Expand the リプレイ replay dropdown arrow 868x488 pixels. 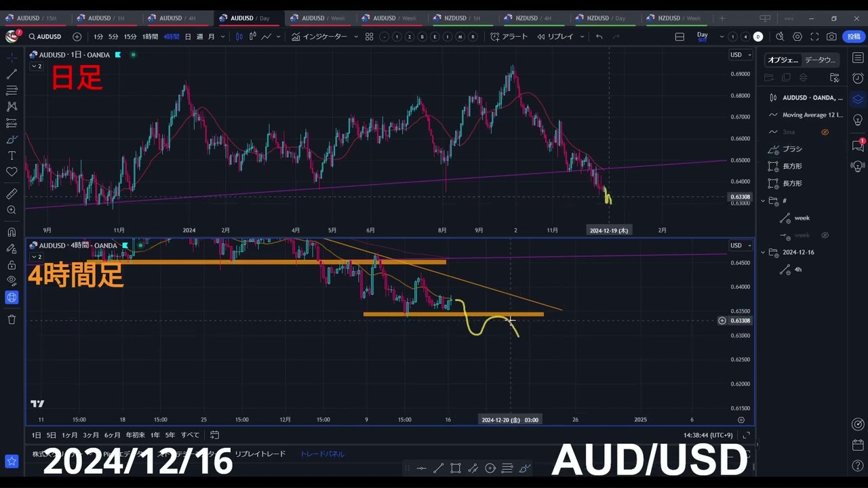coord(582,37)
